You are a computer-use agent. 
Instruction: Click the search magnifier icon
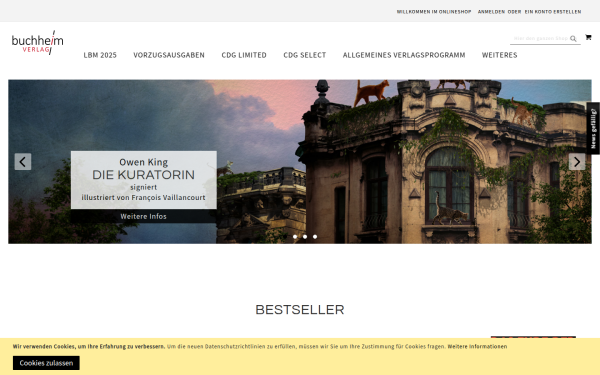pos(573,39)
